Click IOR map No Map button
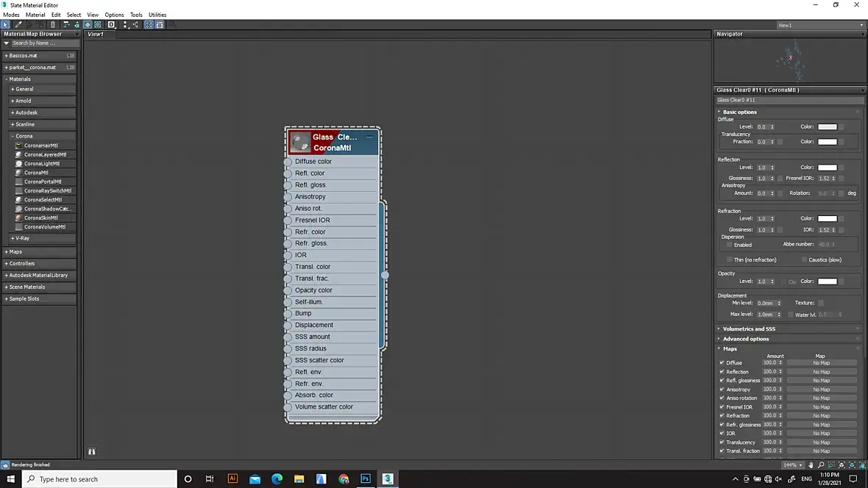This screenshot has width=868, height=488. (x=822, y=433)
